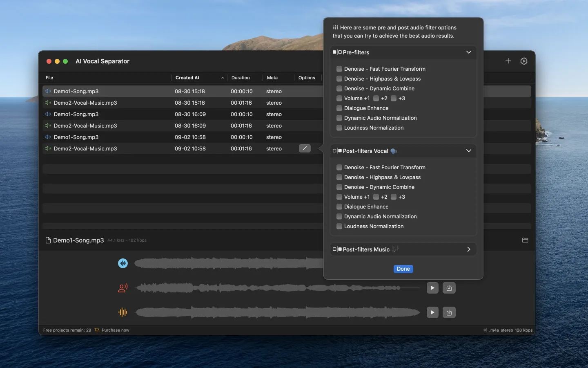Click the Pre-filters section icon

[x=337, y=52]
